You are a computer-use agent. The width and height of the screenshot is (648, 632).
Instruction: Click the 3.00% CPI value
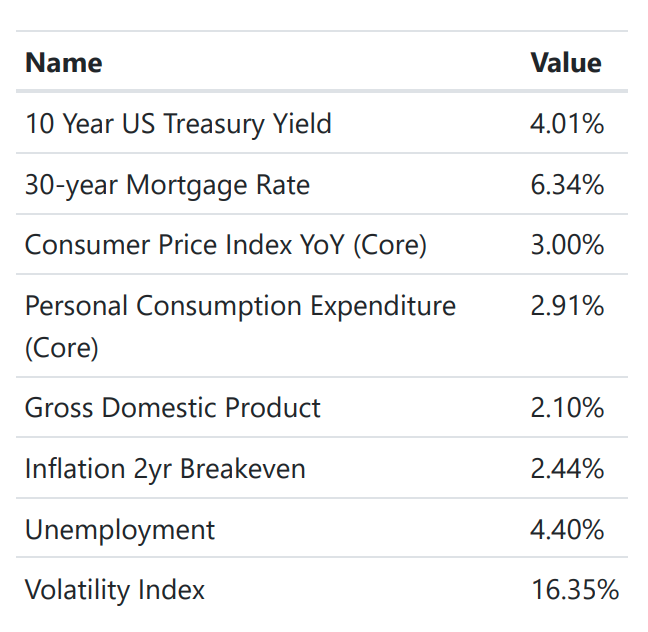click(567, 245)
